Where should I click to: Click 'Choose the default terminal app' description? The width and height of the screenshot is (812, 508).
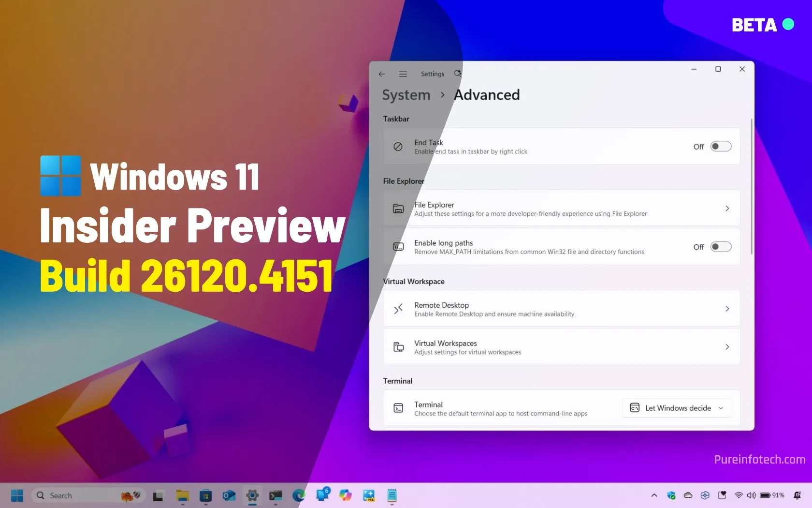coord(501,414)
